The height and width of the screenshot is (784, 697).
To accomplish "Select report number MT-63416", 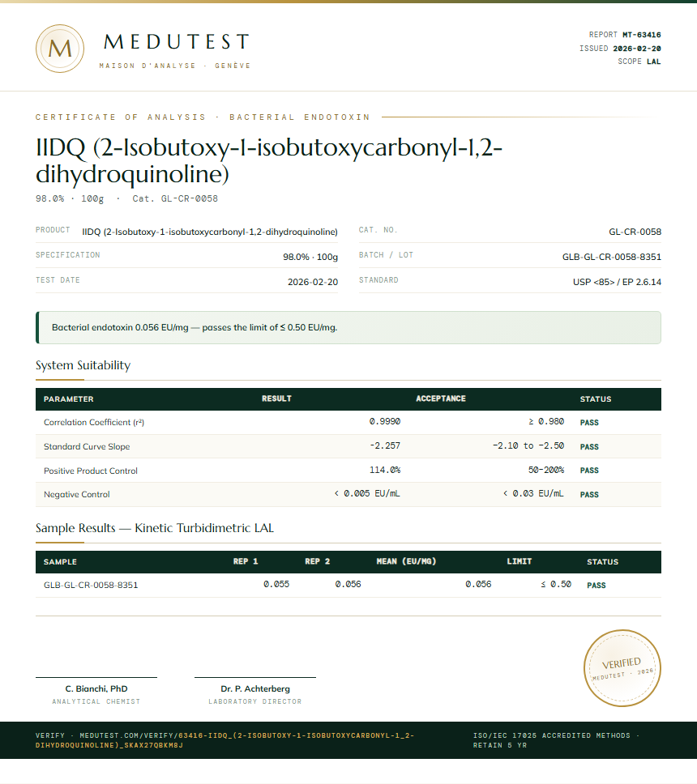I will [x=641, y=35].
